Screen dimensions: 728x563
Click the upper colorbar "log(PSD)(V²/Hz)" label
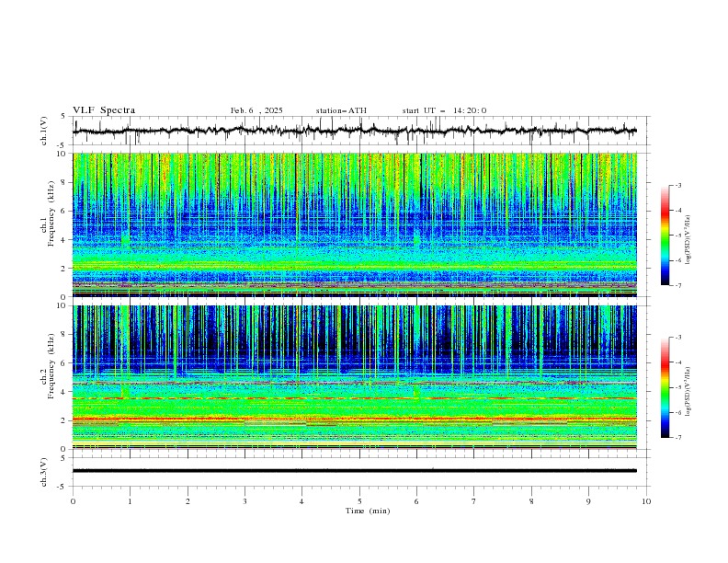(688, 240)
